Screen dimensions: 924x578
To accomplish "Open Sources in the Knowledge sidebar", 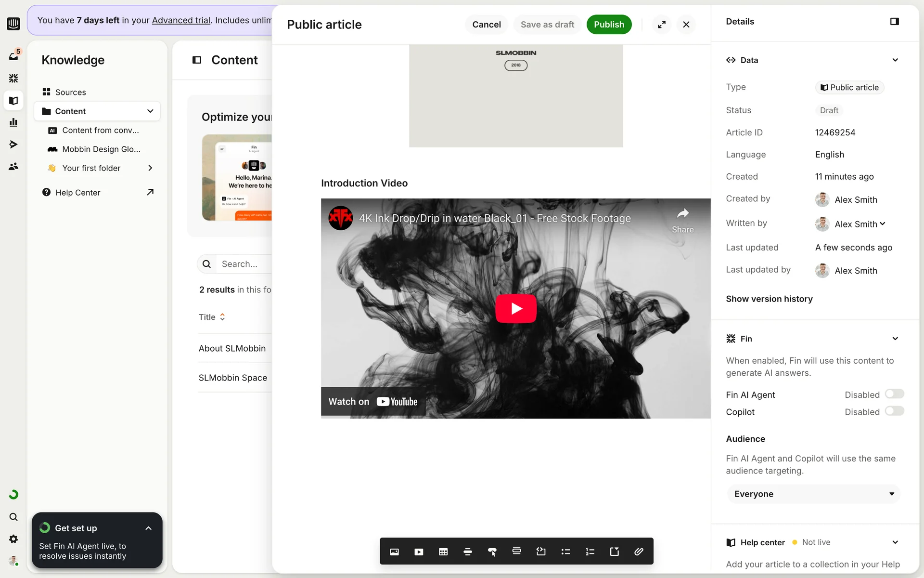I will (x=70, y=92).
